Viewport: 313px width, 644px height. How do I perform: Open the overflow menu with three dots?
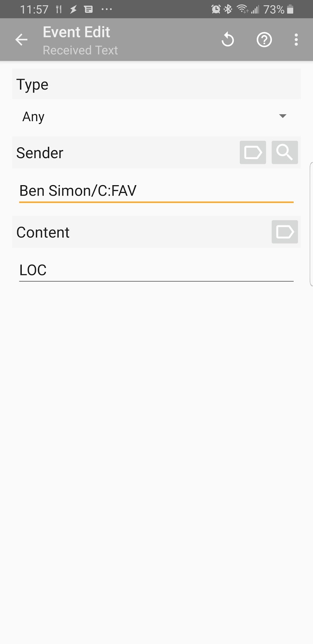[x=296, y=39]
